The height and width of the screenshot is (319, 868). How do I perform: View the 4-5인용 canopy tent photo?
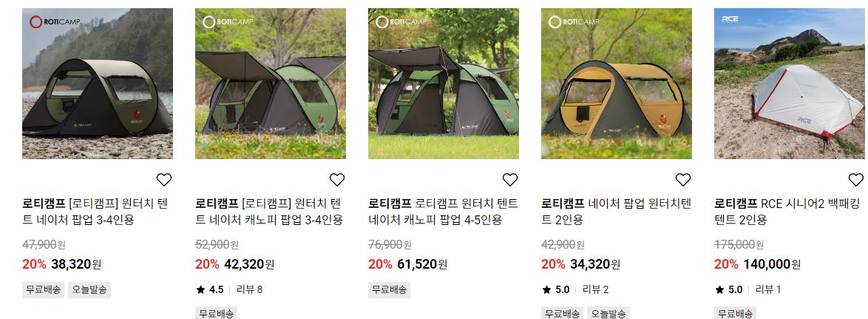444,84
